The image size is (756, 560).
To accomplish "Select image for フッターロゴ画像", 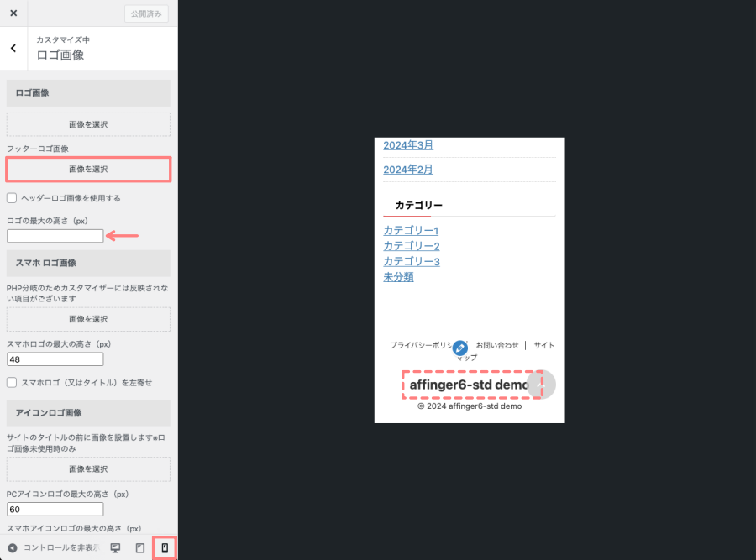I will [x=88, y=169].
